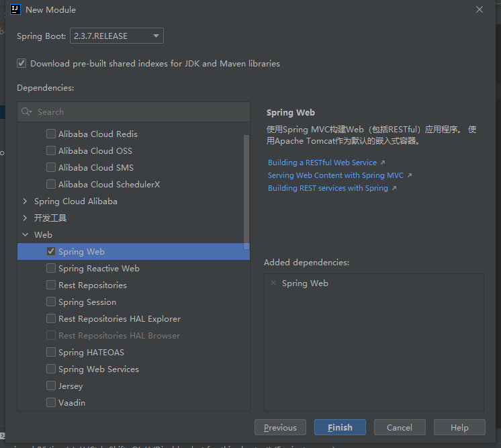Viewport: 501px width, 448px height.
Task: Enable Spring Session checkbox
Action: [x=51, y=302]
